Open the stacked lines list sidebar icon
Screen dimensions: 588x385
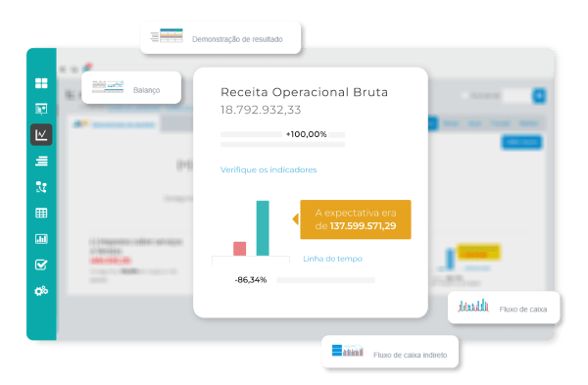(41, 161)
